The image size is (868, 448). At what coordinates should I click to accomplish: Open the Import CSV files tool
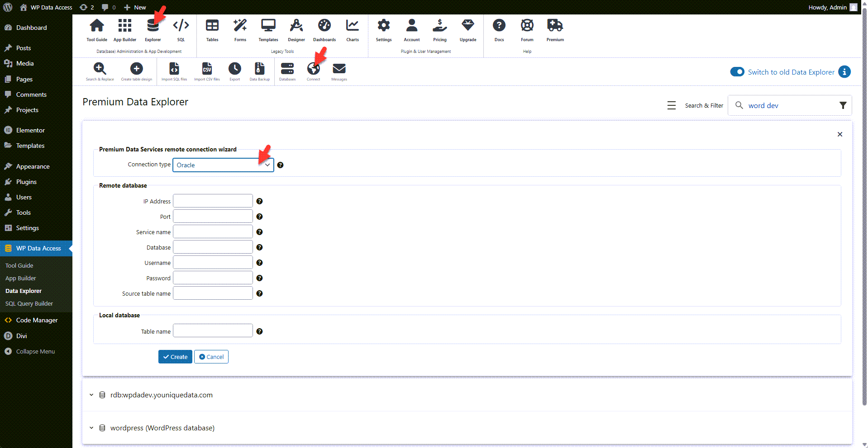(207, 69)
